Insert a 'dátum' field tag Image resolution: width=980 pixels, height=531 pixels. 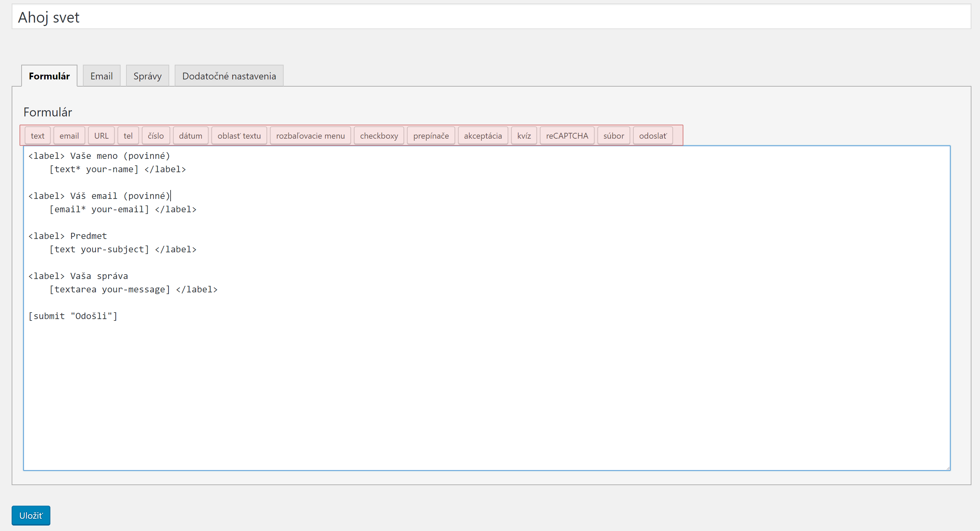(x=190, y=136)
